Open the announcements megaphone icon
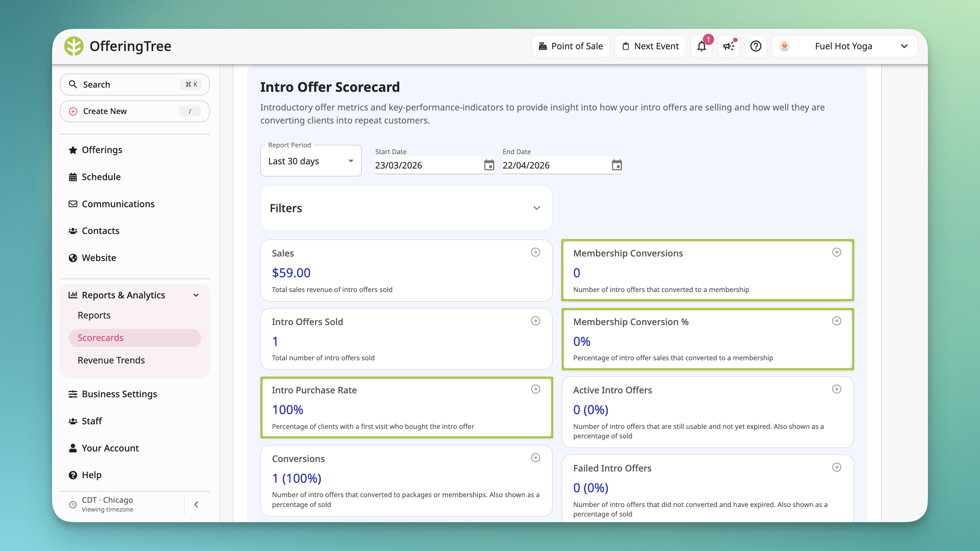Image resolution: width=980 pixels, height=551 pixels. tap(728, 46)
